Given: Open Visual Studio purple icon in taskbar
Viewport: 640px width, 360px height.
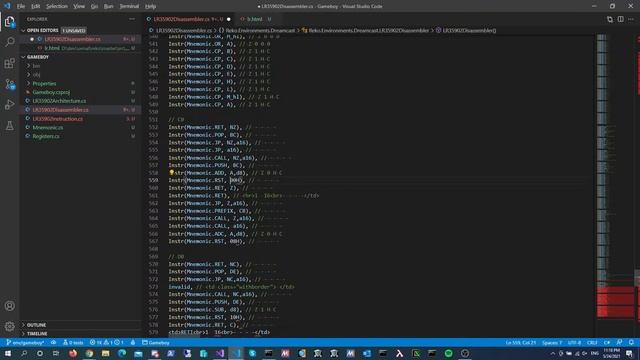Looking at the screenshot, I should (220, 353).
